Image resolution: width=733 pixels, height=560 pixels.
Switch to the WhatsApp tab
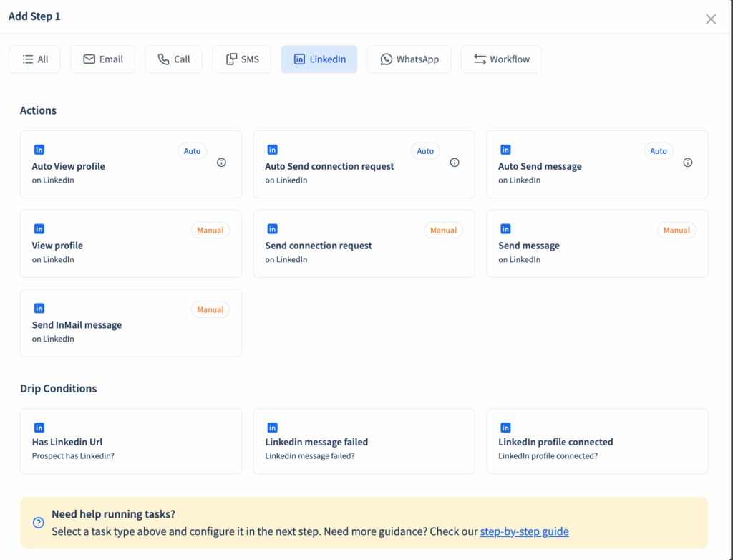coord(409,59)
